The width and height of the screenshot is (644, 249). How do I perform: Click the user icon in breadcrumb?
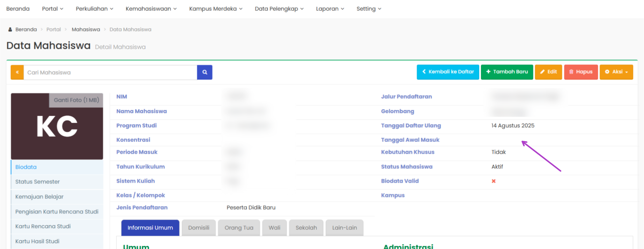tap(10, 30)
